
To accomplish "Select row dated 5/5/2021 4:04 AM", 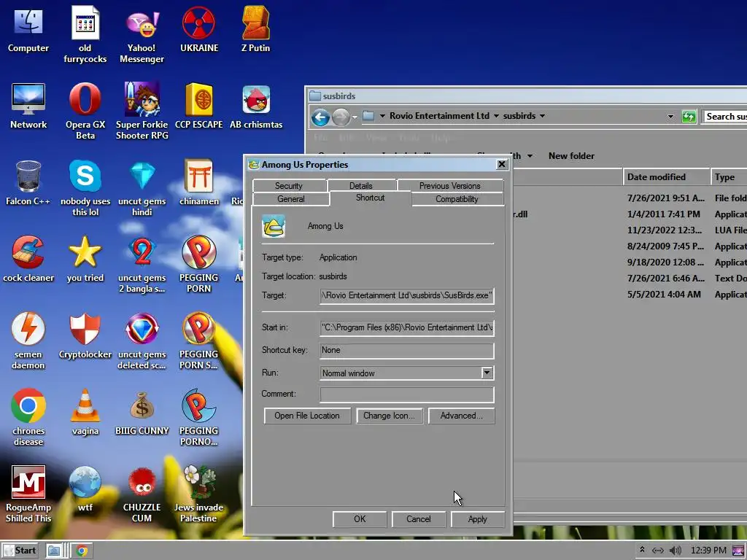I will point(630,295).
